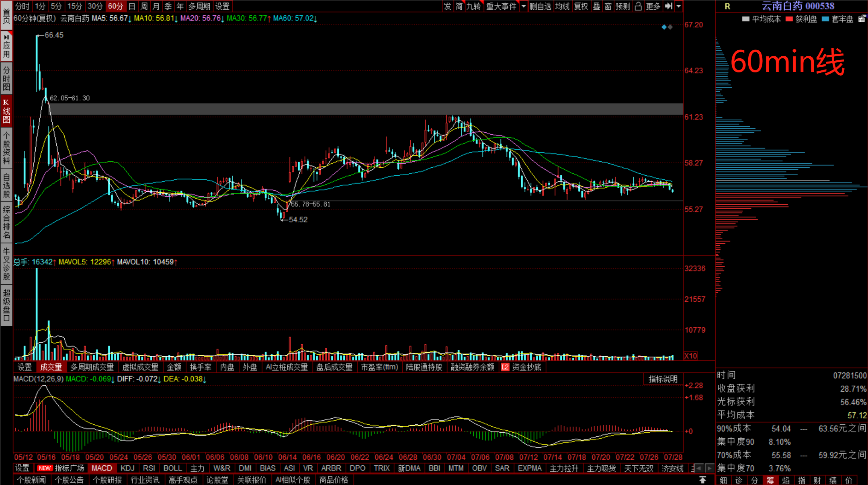Open chip distribution settings icon

click(x=862, y=19)
